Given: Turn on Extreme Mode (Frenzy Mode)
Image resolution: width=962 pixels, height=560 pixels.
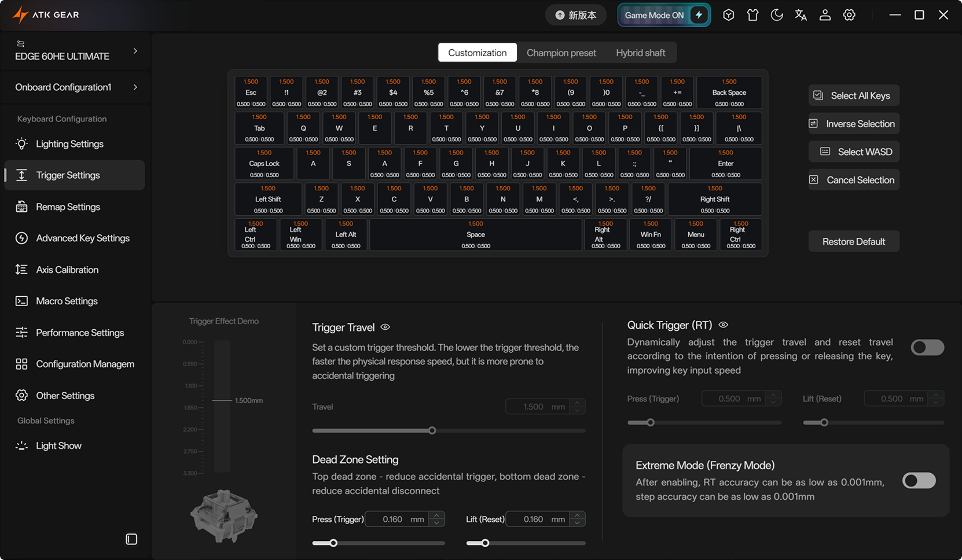Looking at the screenshot, I should point(919,481).
